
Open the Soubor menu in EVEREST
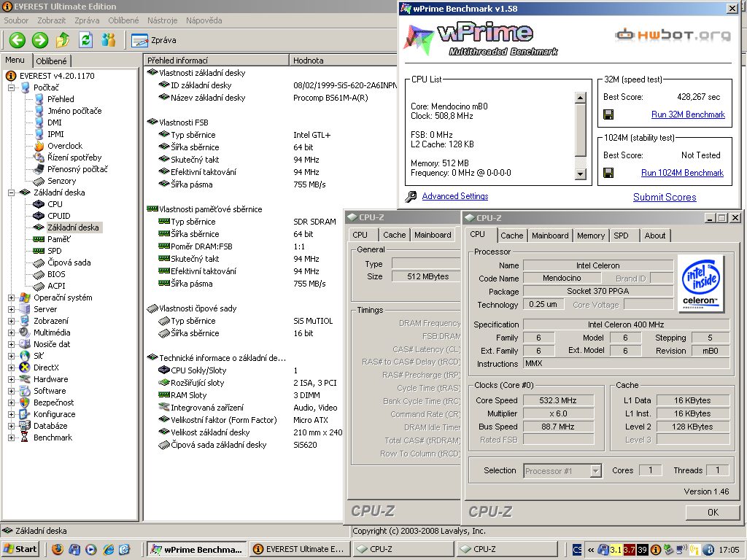(x=16, y=20)
